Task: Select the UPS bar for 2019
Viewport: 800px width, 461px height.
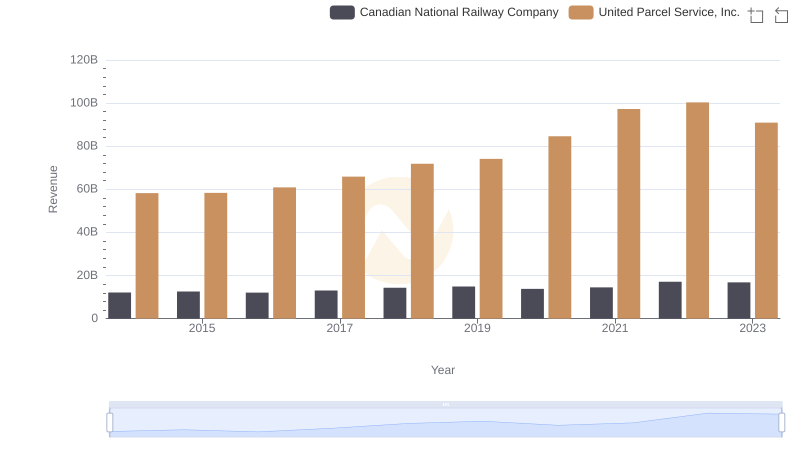Action: coord(491,239)
